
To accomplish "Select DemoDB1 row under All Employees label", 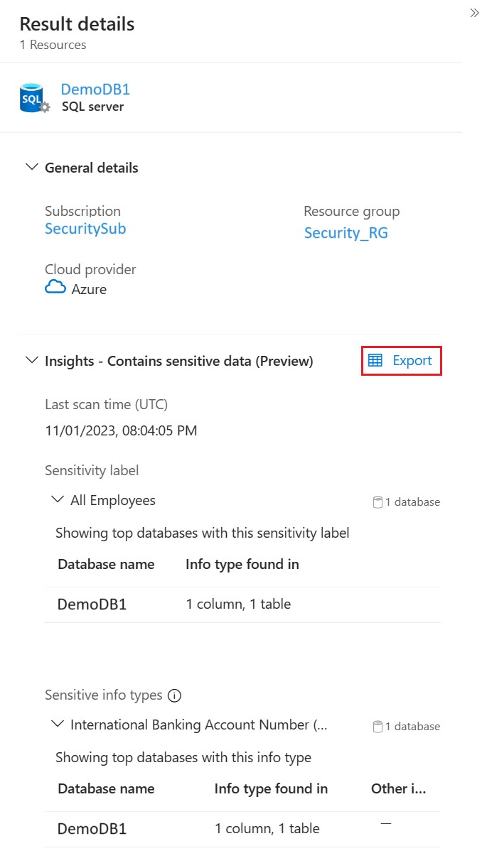I will pos(92,604).
